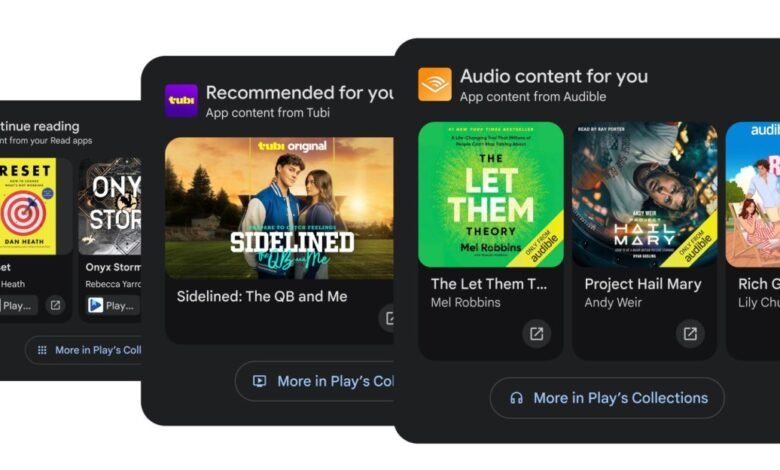Select Project Hail Mary audiobook cover
The width and height of the screenshot is (780, 470).
coord(645,194)
